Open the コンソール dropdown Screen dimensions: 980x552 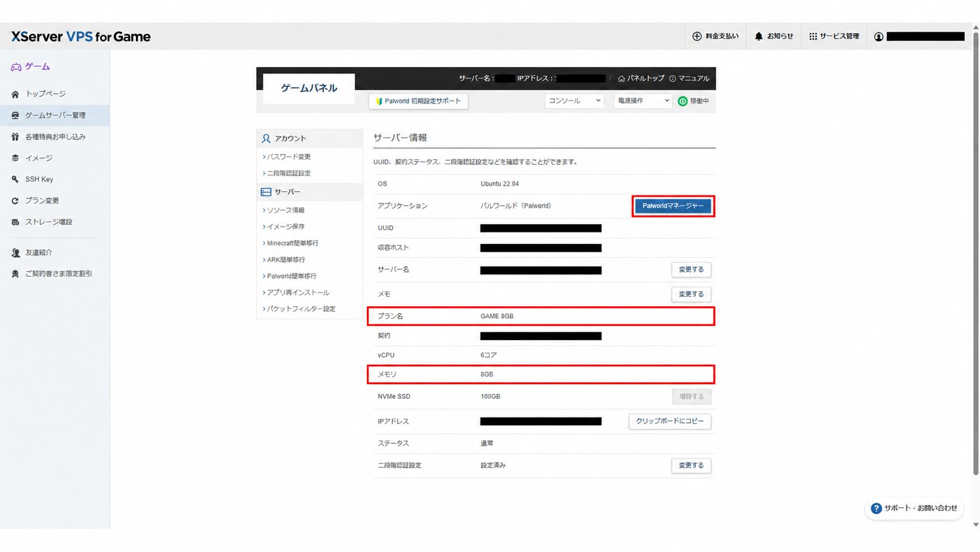[574, 101]
